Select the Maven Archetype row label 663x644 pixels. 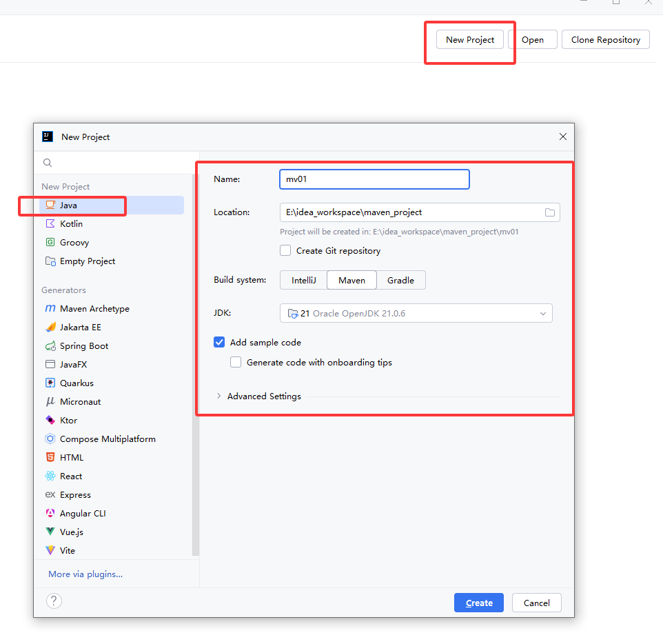point(94,309)
